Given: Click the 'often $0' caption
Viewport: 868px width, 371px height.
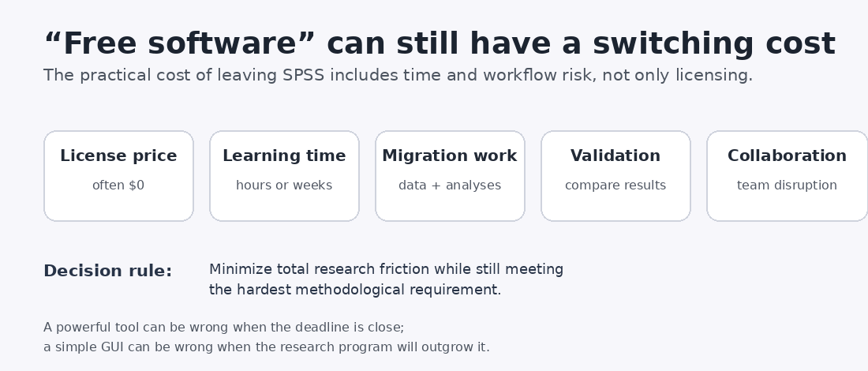Looking at the screenshot, I should pos(118,185).
